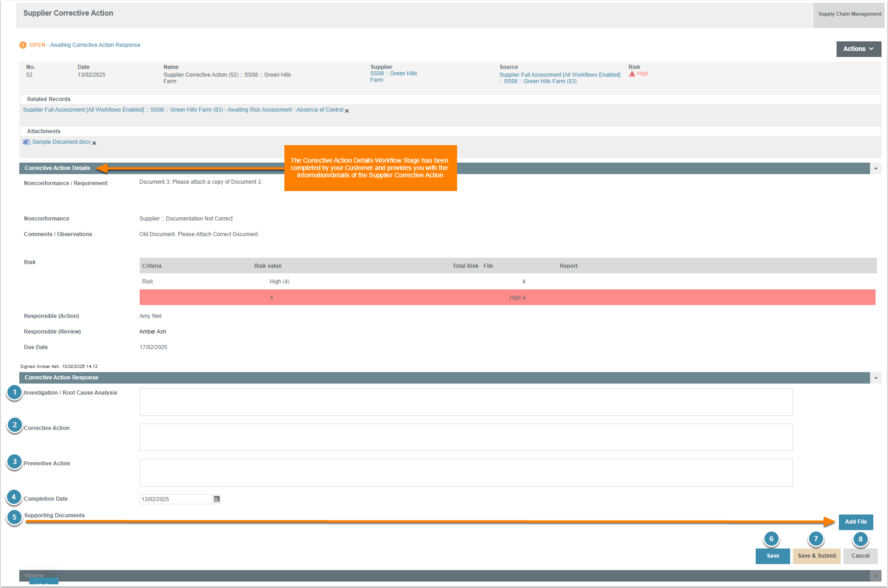The width and height of the screenshot is (888, 588).
Task: Click the Corrective Action text area
Action: pos(466,437)
